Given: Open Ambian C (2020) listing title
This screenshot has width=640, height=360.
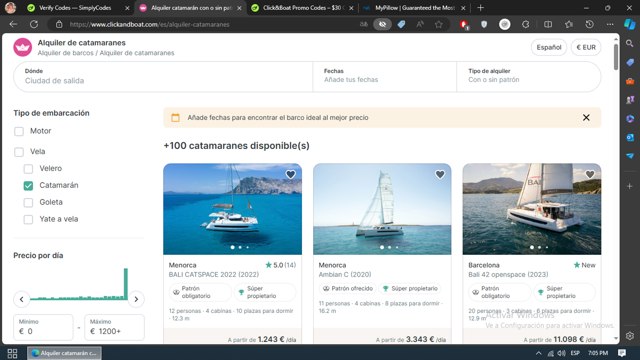Looking at the screenshot, I should 345,275.
